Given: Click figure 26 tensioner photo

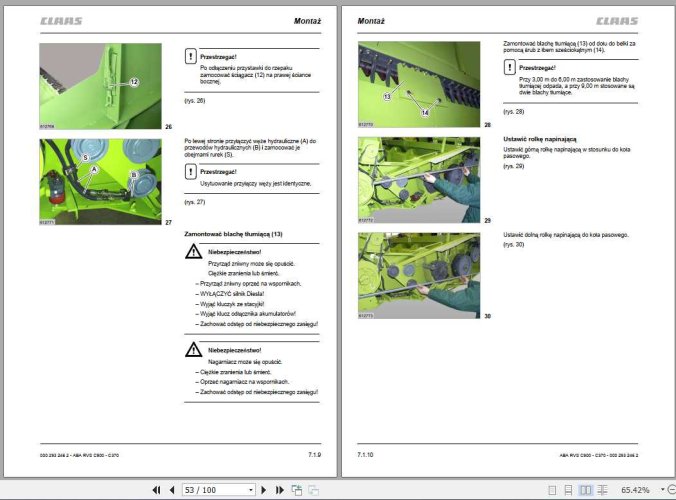Looking at the screenshot, I should [x=100, y=86].
